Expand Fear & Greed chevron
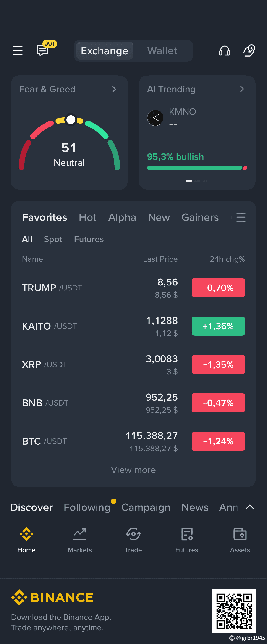Image resolution: width=267 pixels, height=644 pixels. point(114,89)
